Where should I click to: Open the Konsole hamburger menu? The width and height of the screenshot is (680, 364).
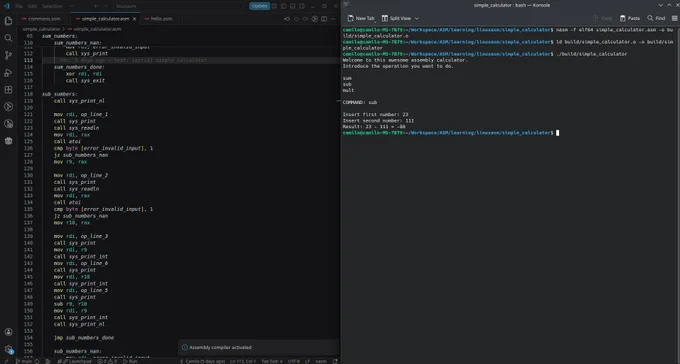point(674,18)
